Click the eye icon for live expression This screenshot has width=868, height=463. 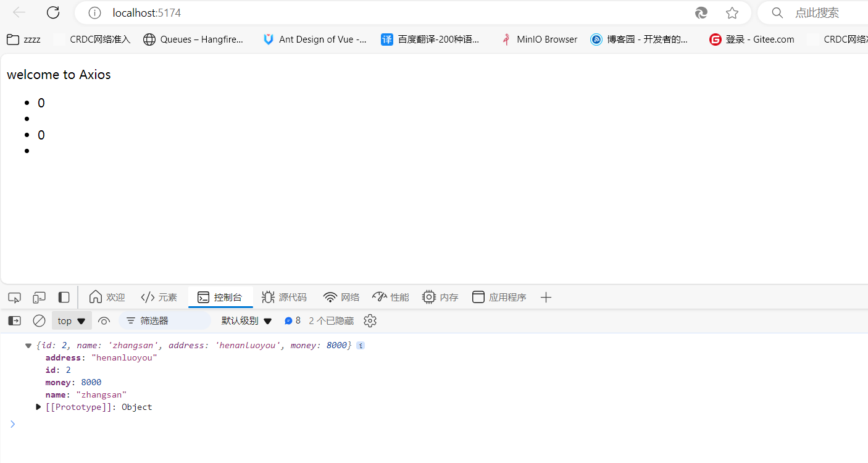104,321
